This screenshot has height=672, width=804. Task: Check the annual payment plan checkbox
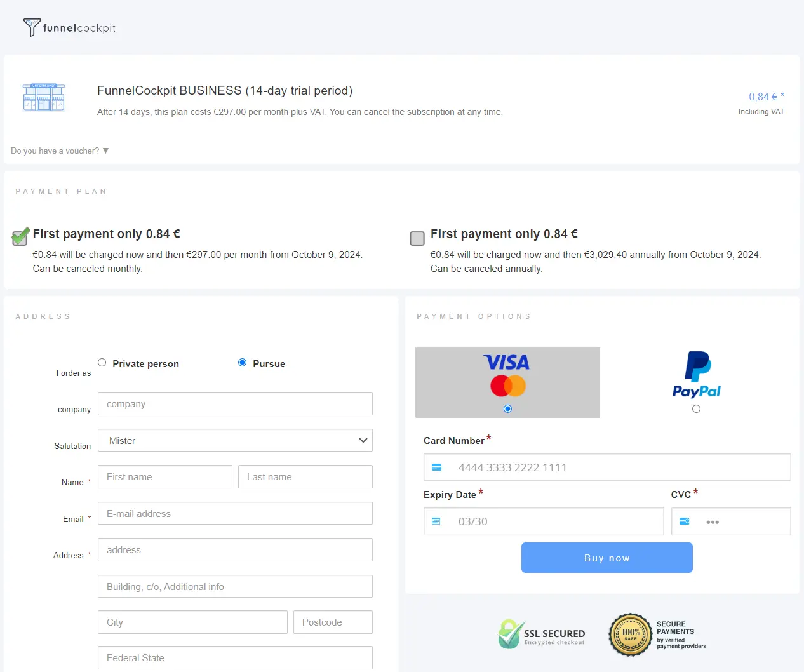click(417, 238)
